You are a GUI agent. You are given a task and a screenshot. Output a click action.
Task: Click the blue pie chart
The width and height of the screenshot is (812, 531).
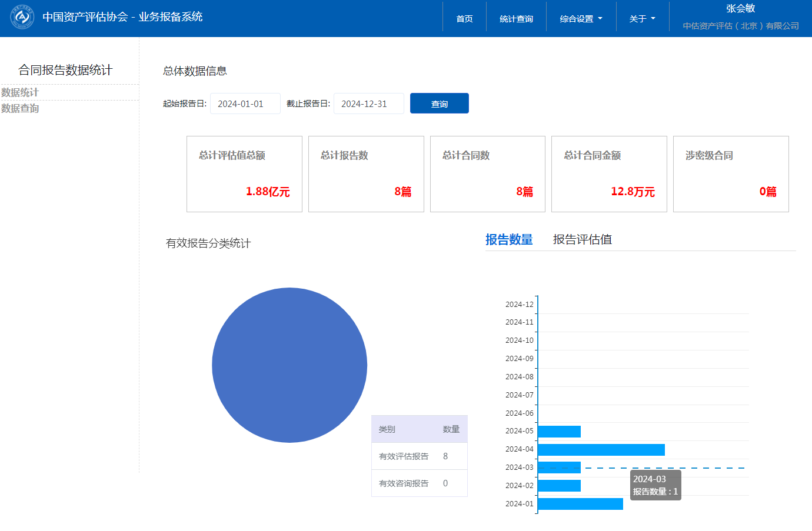289,365
